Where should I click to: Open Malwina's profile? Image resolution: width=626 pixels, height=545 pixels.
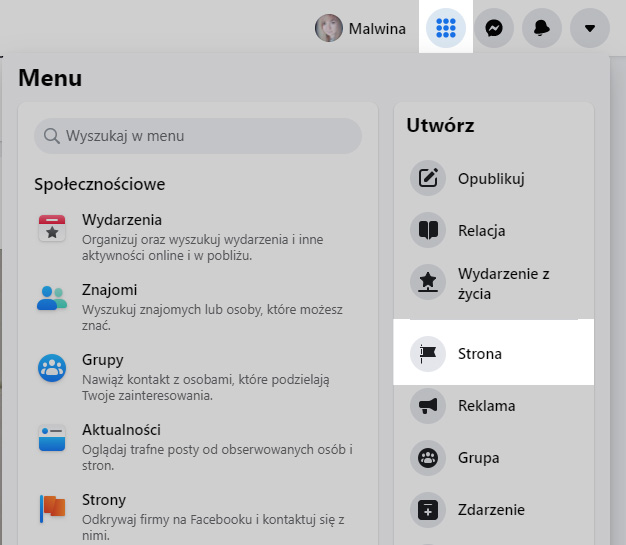click(361, 28)
